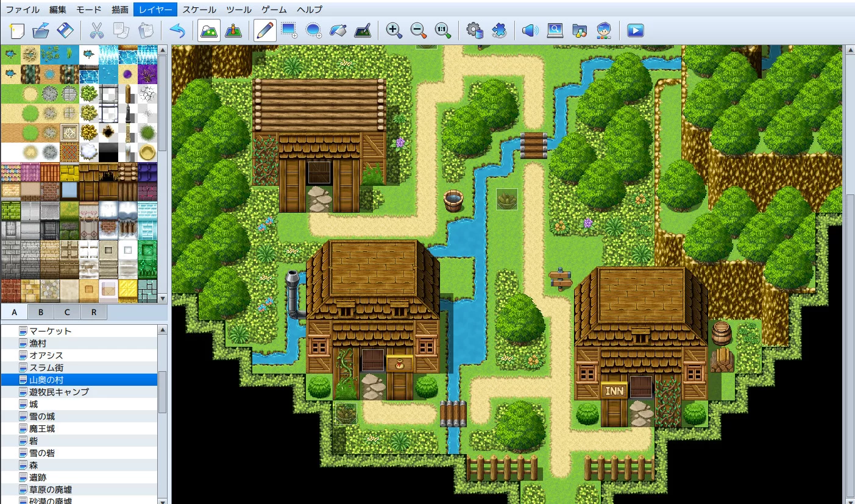
Task: Undo the last map edit
Action: tap(177, 30)
